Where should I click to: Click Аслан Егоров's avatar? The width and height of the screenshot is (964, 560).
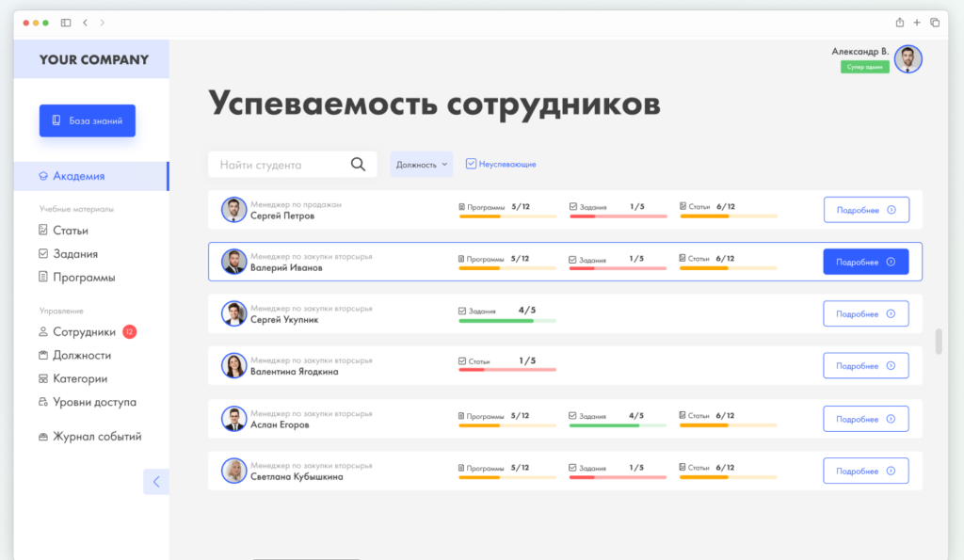[233, 419]
